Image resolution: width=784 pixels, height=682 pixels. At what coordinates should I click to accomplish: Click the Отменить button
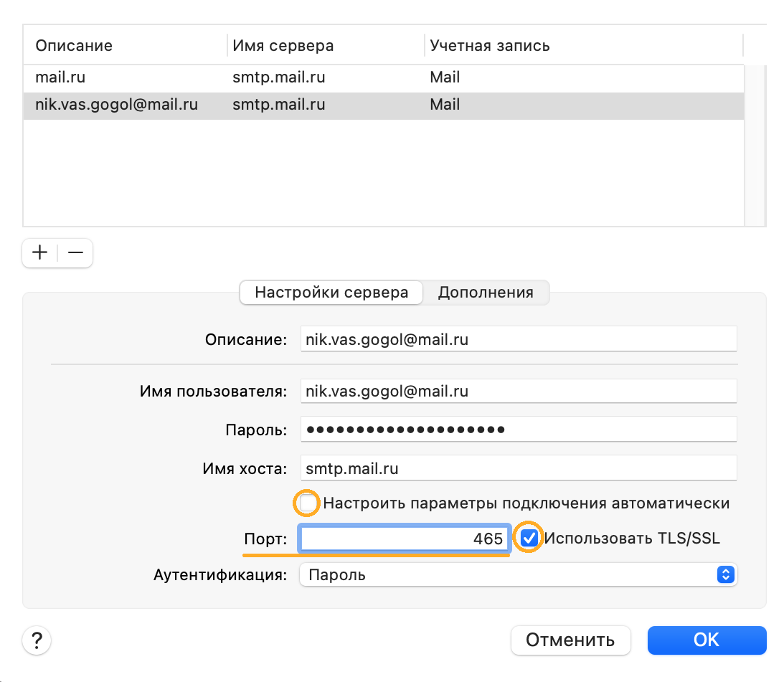pyautogui.click(x=570, y=640)
